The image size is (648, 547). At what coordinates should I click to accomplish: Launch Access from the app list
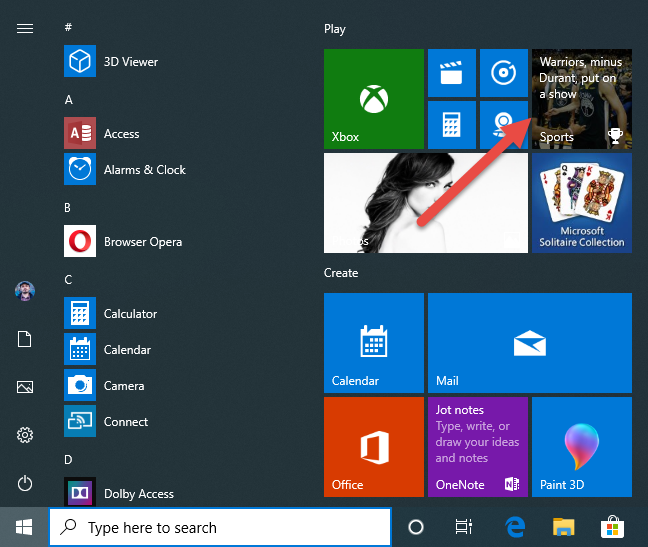(102, 133)
